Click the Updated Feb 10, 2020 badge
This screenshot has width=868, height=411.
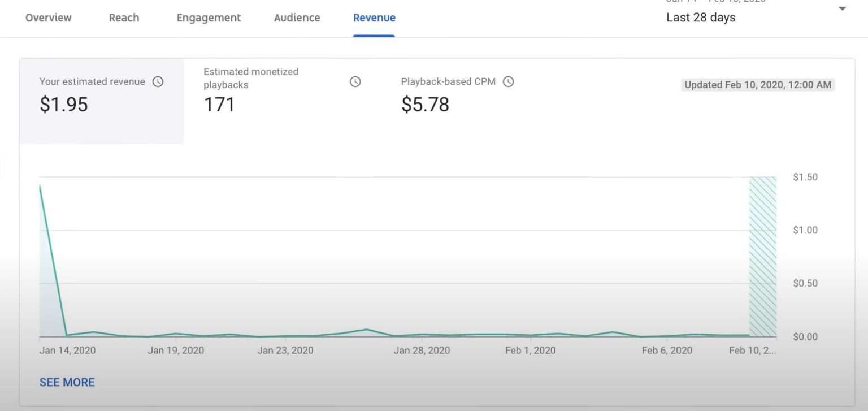point(757,85)
